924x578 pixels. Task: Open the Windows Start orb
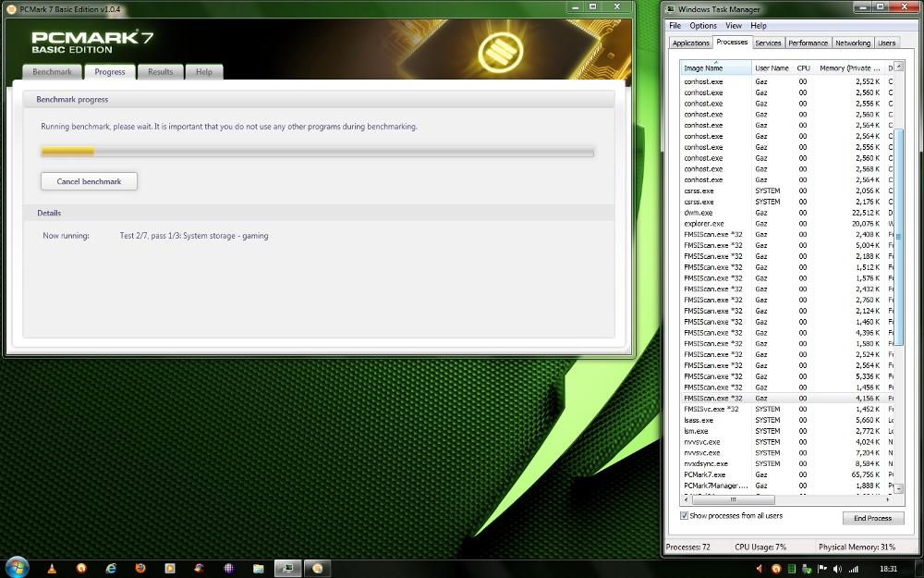coord(16,568)
